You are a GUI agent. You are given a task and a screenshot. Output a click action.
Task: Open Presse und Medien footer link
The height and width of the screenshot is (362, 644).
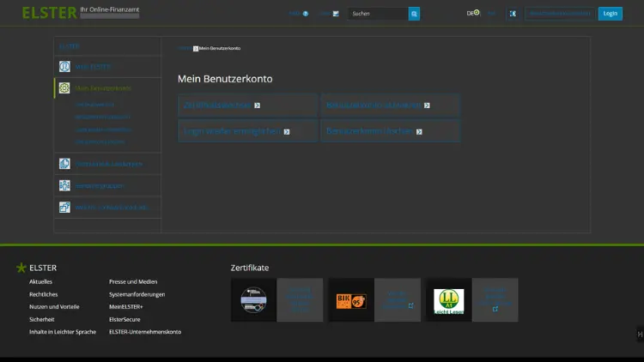click(x=133, y=281)
